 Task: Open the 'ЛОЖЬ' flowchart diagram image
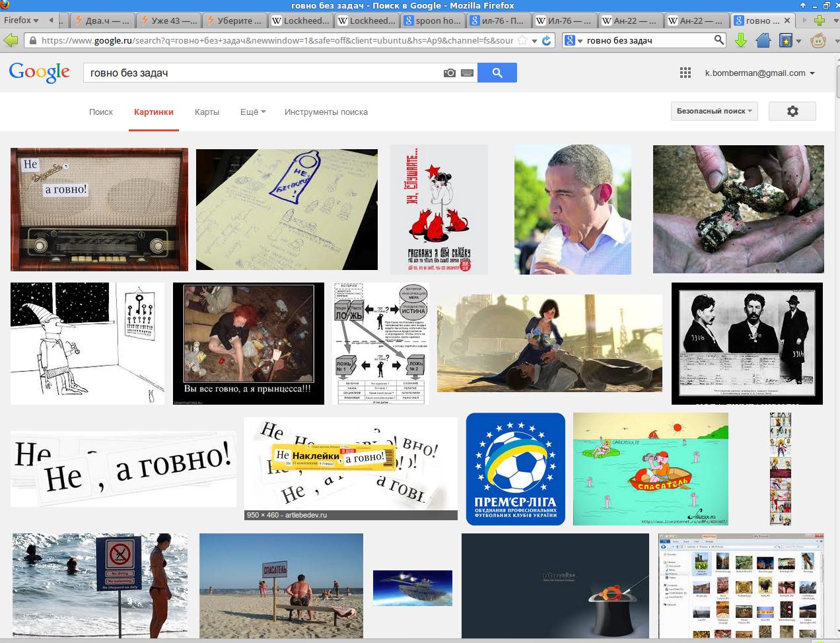pos(381,343)
